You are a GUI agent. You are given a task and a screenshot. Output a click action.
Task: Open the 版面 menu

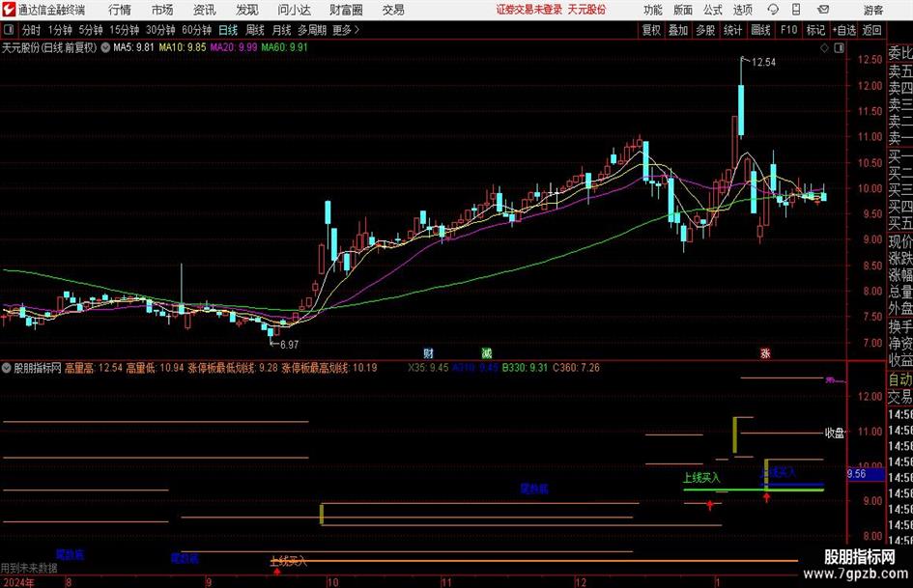683,10
